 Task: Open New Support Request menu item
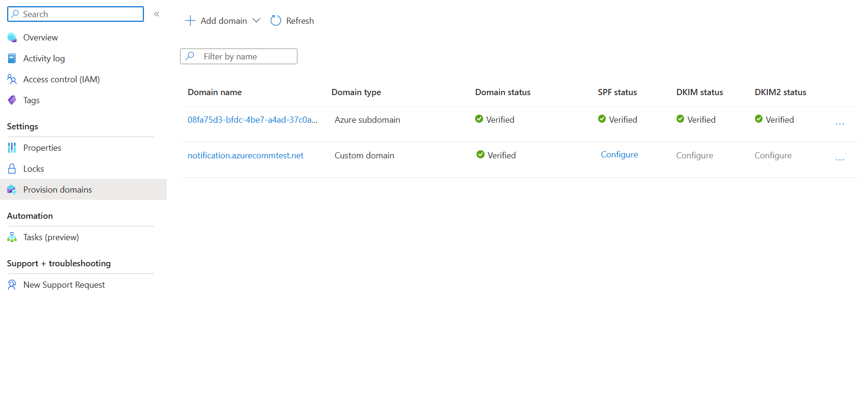click(x=83, y=285)
